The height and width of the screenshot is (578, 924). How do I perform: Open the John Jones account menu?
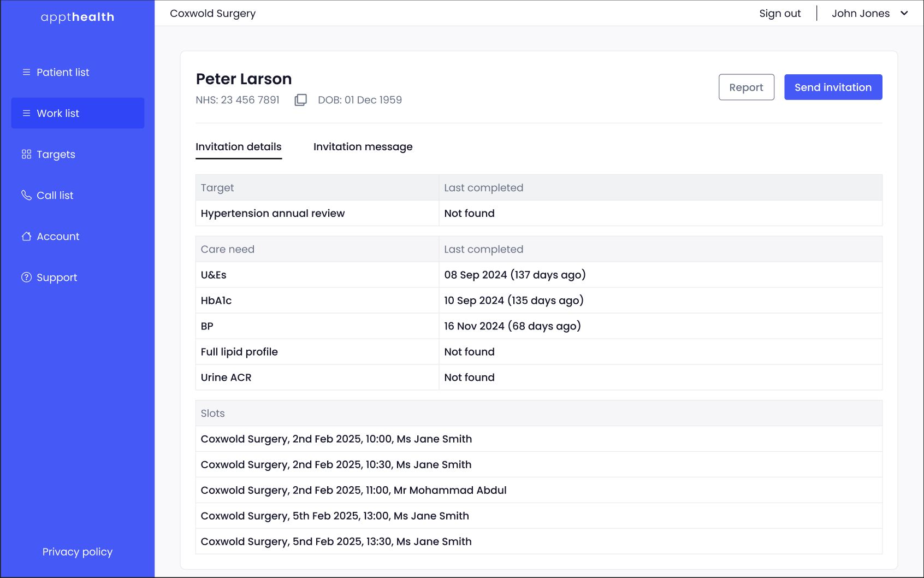click(x=870, y=13)
